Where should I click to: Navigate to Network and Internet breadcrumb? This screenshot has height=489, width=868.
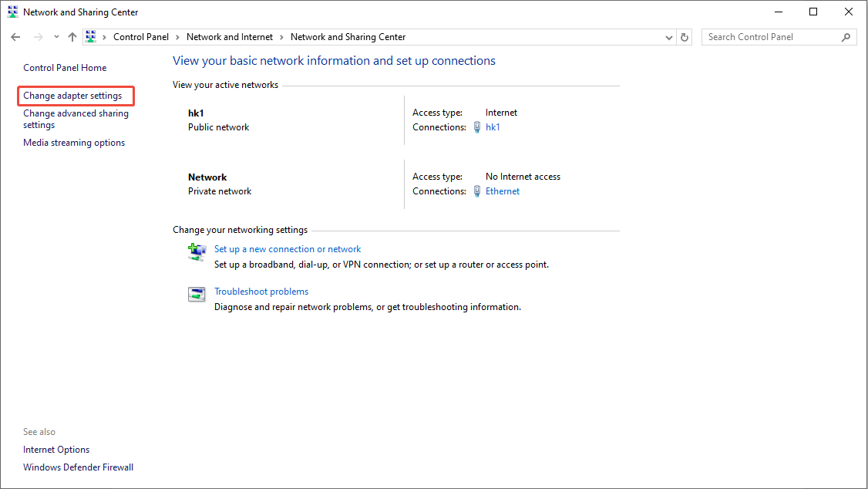point(229,36)
